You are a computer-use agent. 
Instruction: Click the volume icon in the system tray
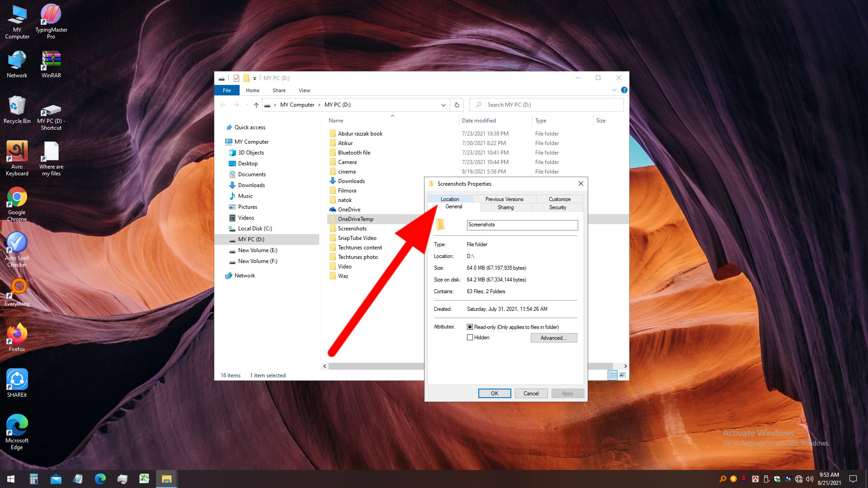809,479
